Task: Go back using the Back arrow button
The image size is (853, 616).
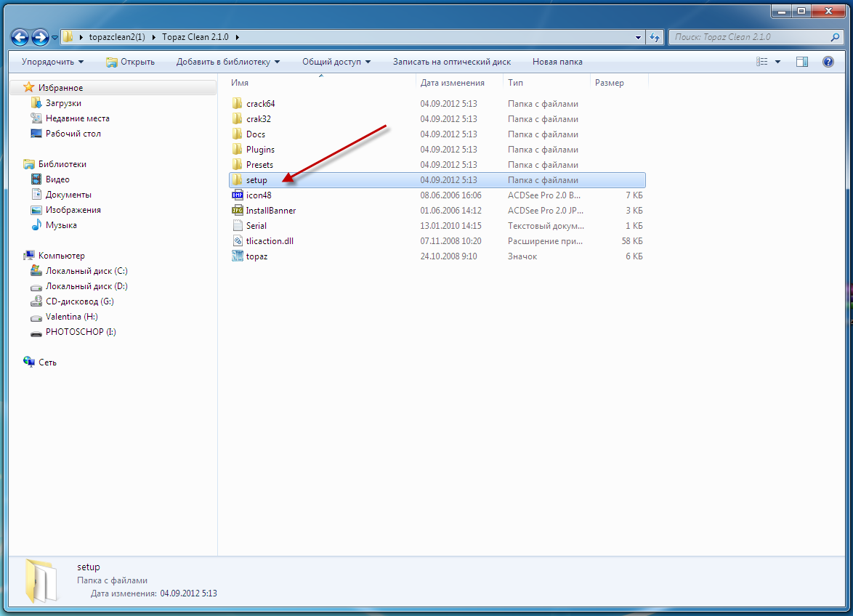Action: click(x=20, y=38)
